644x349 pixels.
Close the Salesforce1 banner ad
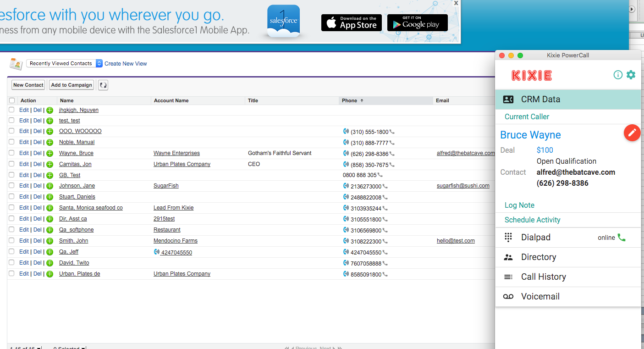pyautogui.click(x=456, y=3)
